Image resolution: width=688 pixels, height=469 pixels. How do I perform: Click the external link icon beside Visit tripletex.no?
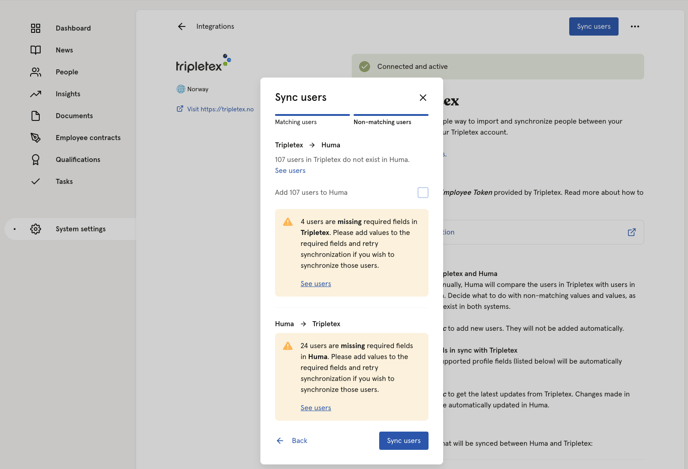click(x=180, y=109)
